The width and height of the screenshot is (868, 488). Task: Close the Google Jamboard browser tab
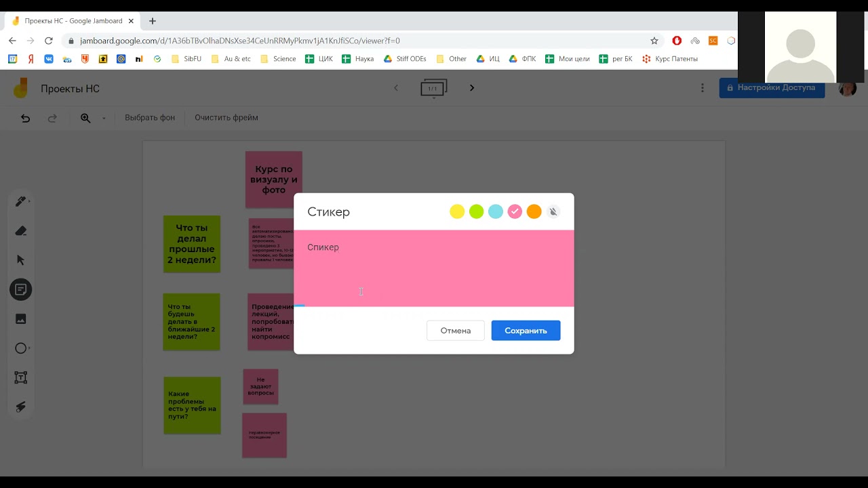coord(131,21)
